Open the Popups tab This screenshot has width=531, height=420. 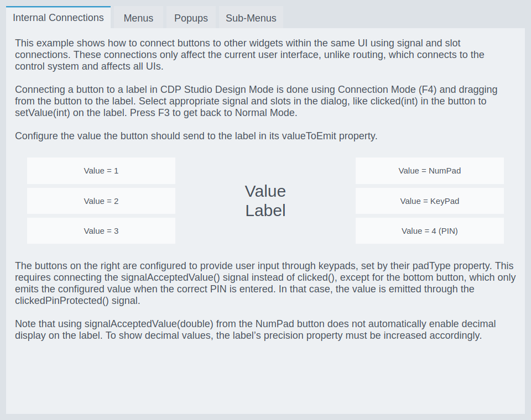tap(191, 18)
